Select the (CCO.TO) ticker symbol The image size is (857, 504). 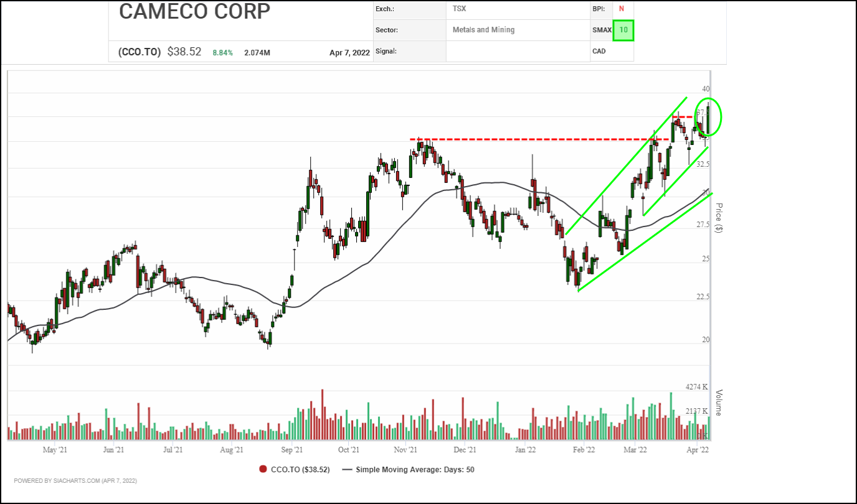(x=140, y=52)
